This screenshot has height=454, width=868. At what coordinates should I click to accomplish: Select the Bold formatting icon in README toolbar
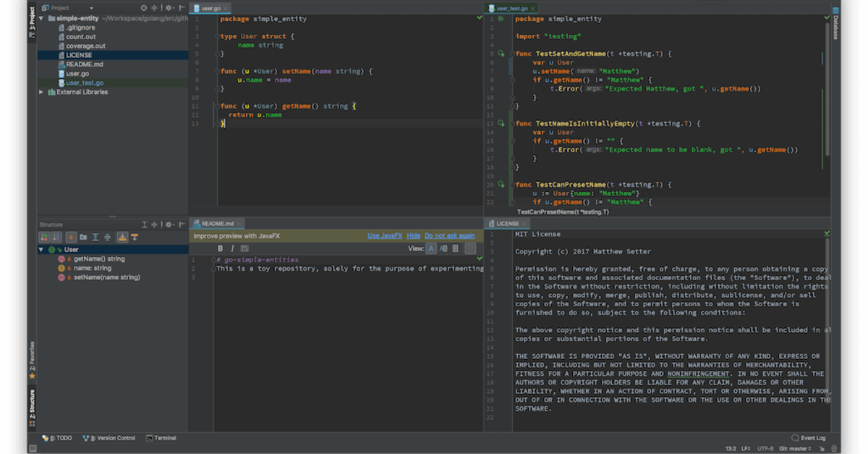point(220,248)
